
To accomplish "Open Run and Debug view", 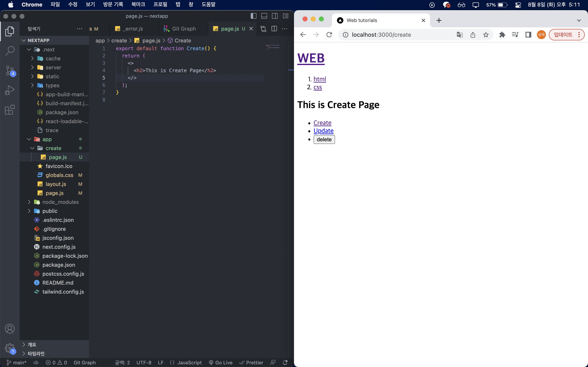I will coord(10,90).
